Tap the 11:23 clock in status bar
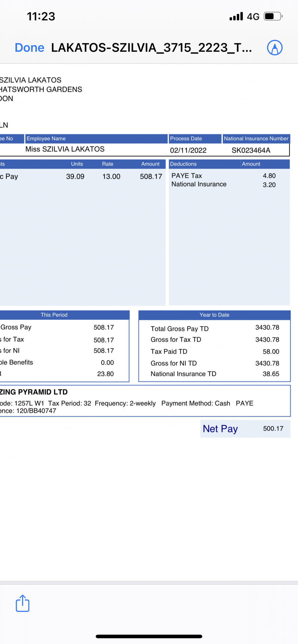This screenshot has width=298, height=644. [x=41, y=17]
